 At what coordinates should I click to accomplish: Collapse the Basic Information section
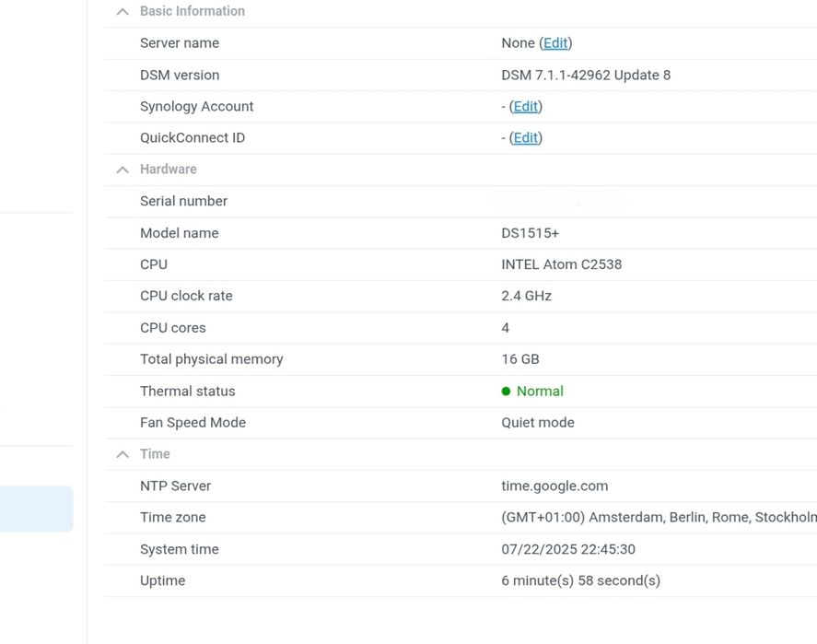[123, 12]
